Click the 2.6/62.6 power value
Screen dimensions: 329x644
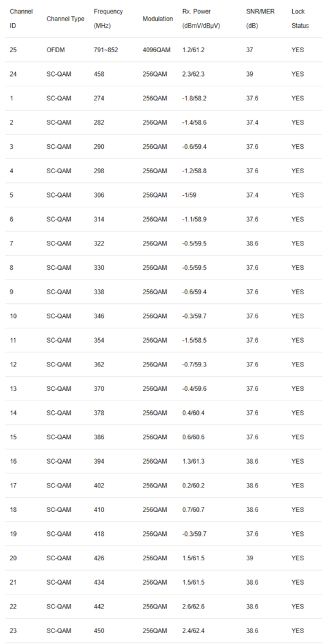pos(193,607)
